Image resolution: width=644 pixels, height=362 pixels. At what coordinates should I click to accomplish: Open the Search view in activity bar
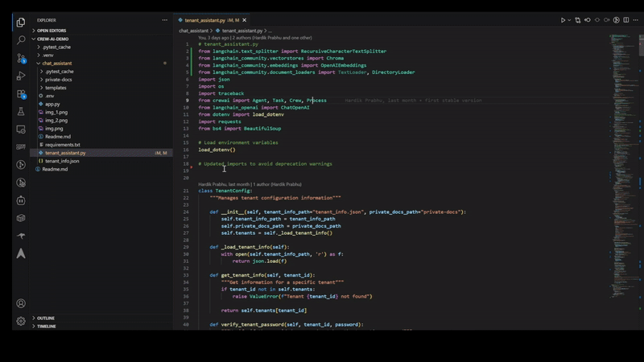click(x=21, y=39)
